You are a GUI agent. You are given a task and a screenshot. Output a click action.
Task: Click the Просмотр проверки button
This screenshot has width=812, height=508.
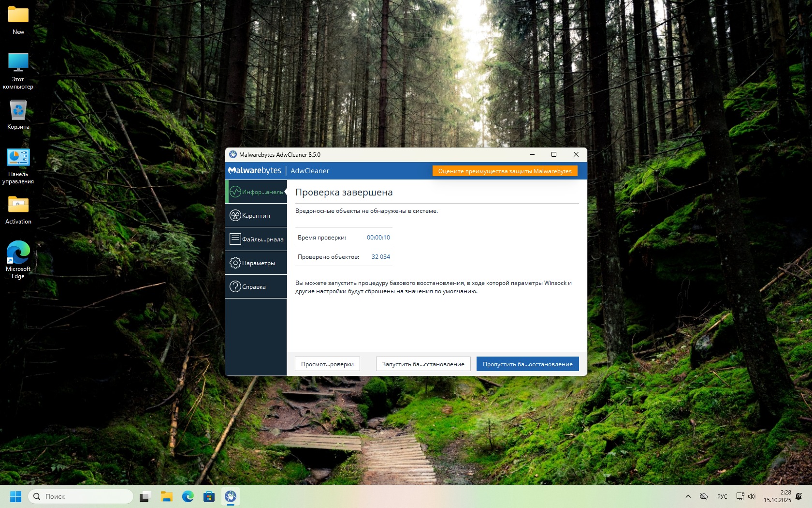[327, 364]
